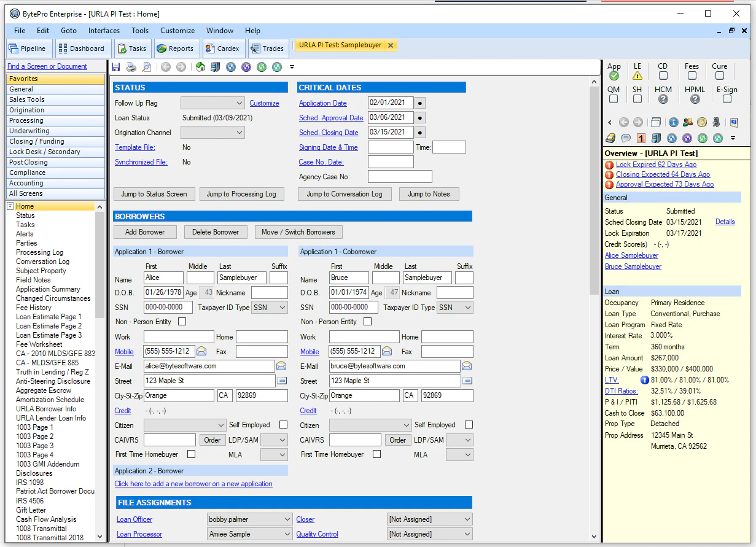Screen dimensions: 756x547
Task: Click the Save icon in the toolbar
Action: pyautogui.click(x=116, y=67)
